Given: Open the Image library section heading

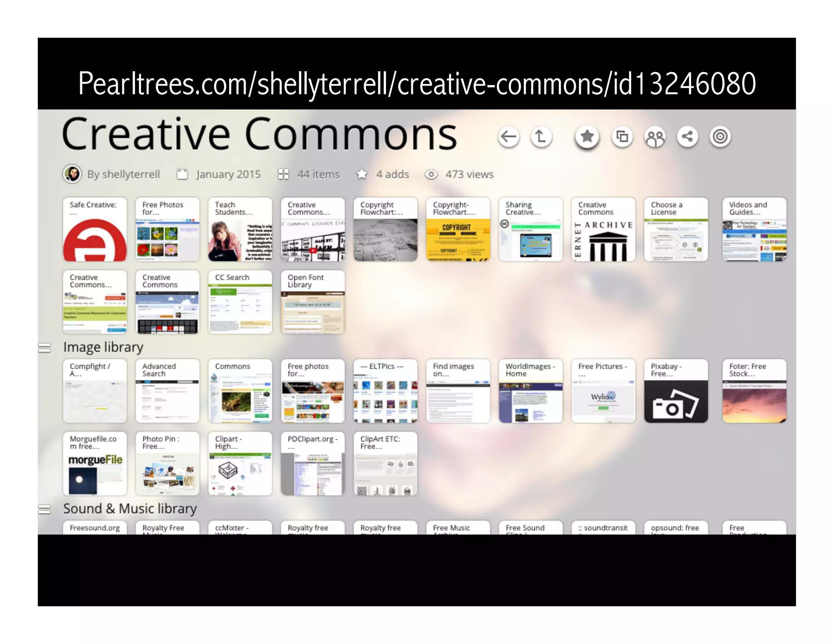Looking at the screenshot, I should coord(103,347).
